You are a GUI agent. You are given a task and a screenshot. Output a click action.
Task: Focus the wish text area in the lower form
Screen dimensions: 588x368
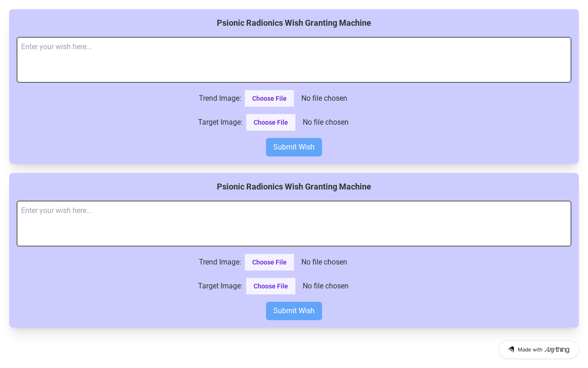pos(294,224)
